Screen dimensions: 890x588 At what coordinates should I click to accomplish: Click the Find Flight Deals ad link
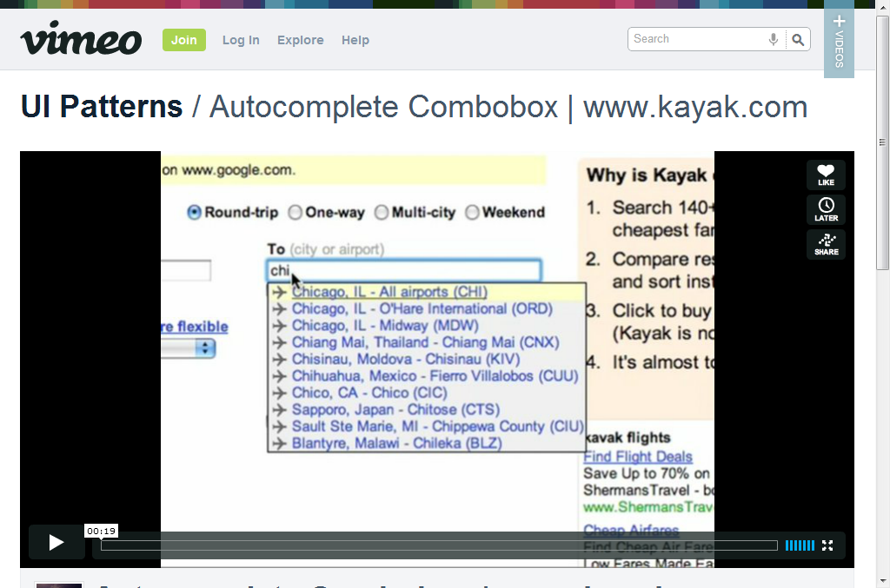(638, 457)
